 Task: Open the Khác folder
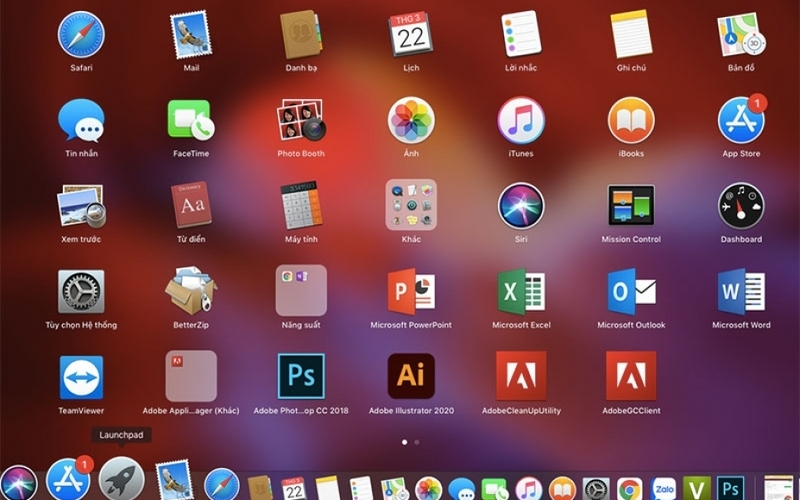point(411,205)
